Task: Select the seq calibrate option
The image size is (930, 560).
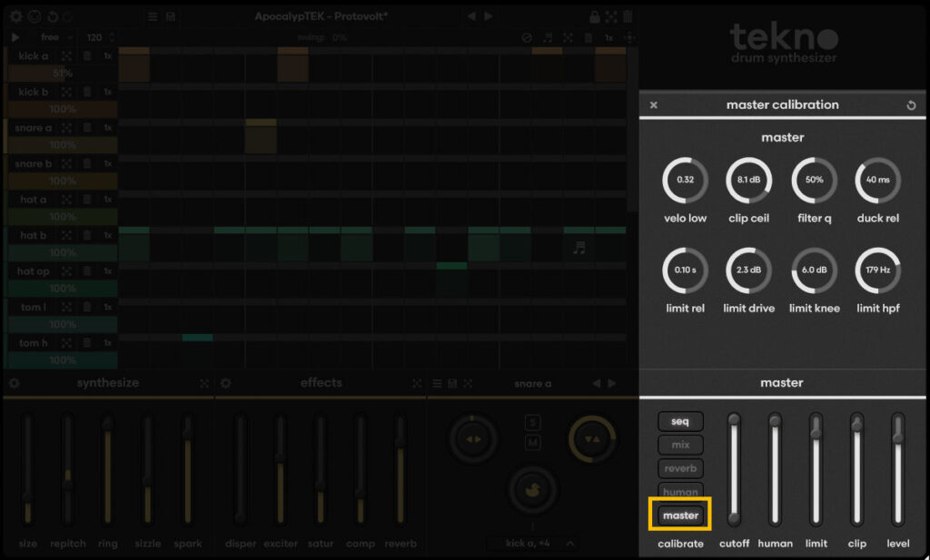Action: click(680, 421)
